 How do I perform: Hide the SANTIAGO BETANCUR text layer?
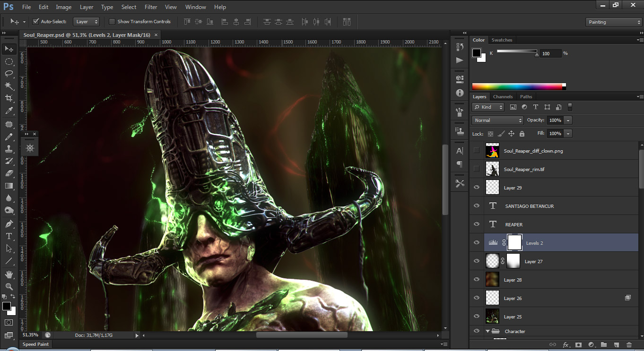477,206
